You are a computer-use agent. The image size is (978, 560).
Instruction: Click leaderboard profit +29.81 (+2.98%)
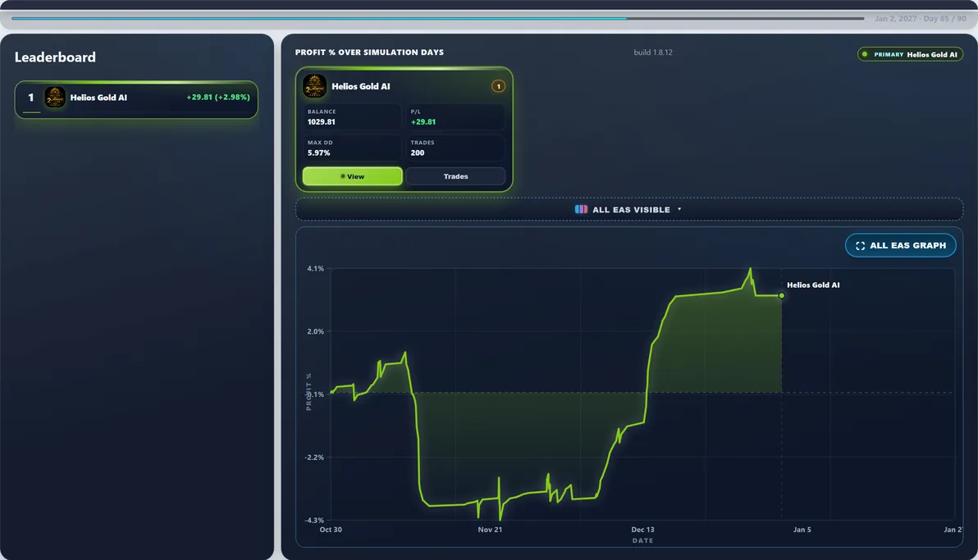point(218,98)
